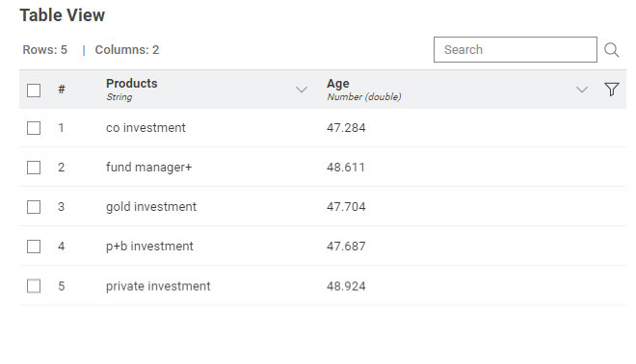Select the 'co investment' cell
Image resolution: width=636 pixels, height=364 pixels.
click(x=146, y=128)
